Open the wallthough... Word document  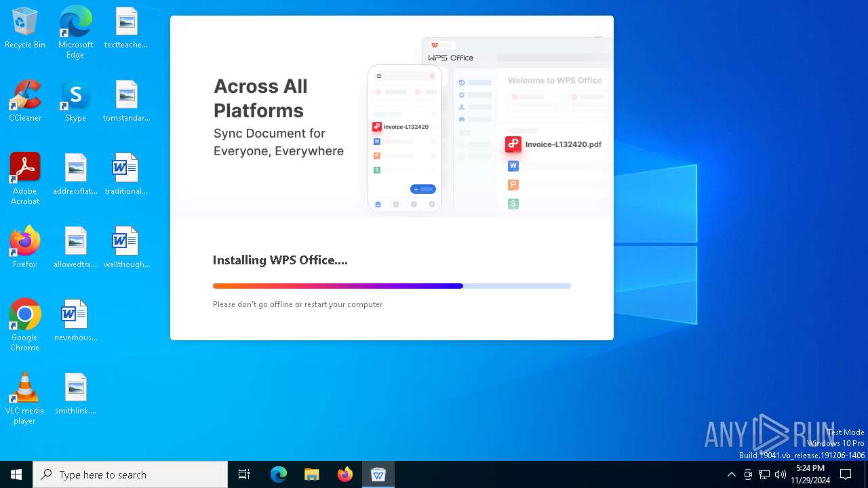126,247
